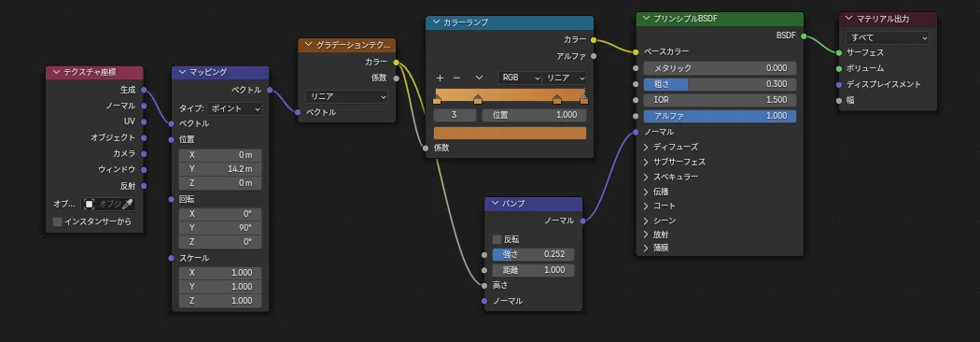Click the オブジェクト output socket

[x=143, y=137]
